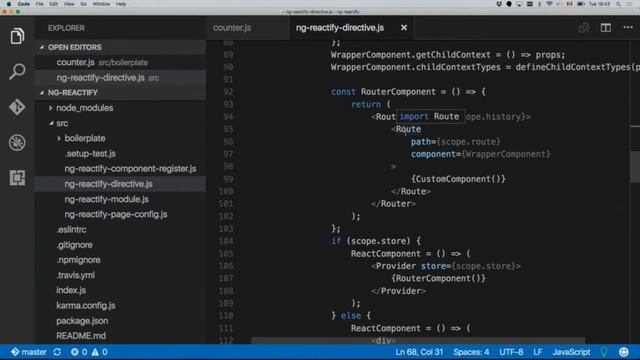Change encoding via UTF-8

pos(511,352)
